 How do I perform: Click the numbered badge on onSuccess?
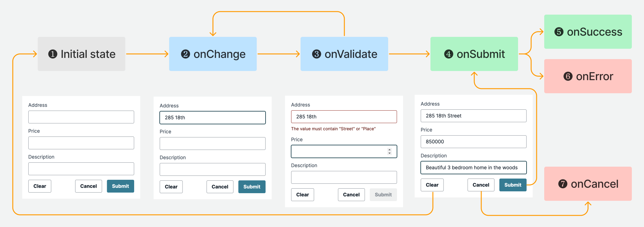tap(559, 32)
